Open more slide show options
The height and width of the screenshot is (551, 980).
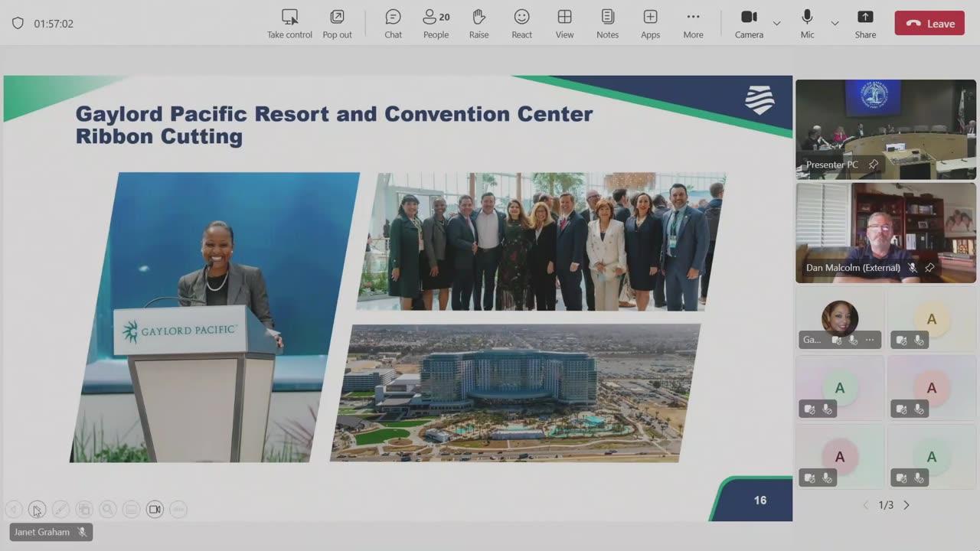178,509
